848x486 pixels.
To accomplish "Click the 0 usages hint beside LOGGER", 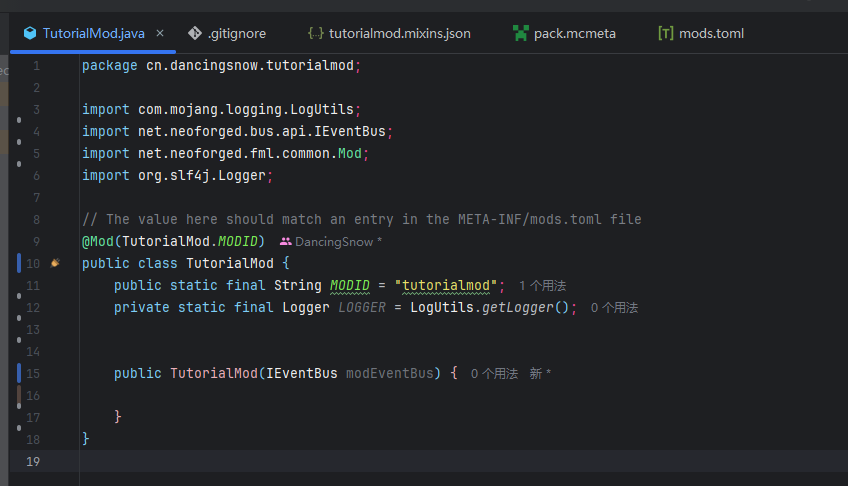I will click(x=614, y=308).
